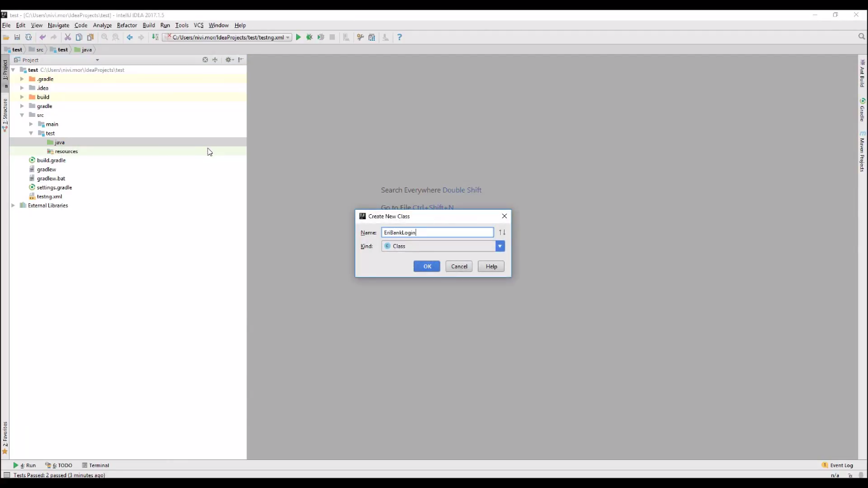Expand the .idea folder

tap(22, 88)
